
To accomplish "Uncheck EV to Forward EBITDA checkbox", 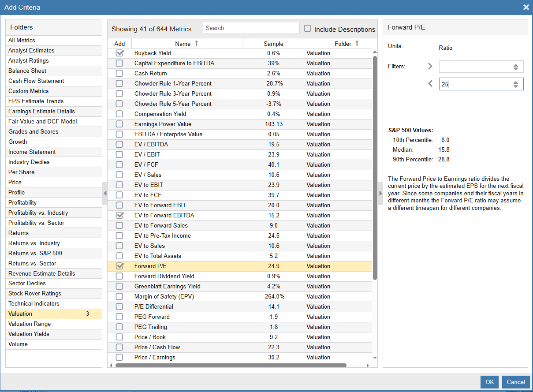I will (x=119, y=215).
